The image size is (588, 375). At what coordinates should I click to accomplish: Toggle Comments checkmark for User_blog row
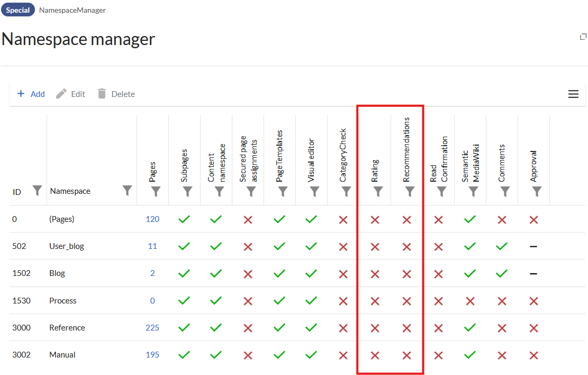click(502, 246)
